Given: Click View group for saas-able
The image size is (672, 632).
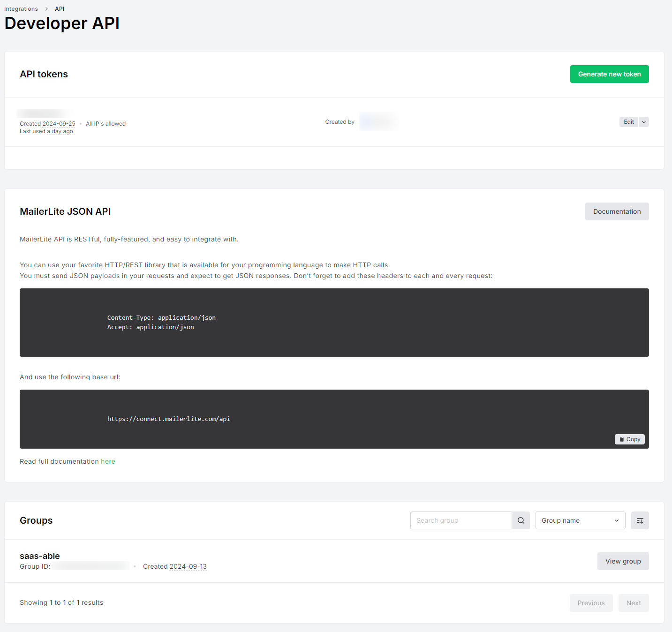Looking at the screenshot, I should 623,561.
